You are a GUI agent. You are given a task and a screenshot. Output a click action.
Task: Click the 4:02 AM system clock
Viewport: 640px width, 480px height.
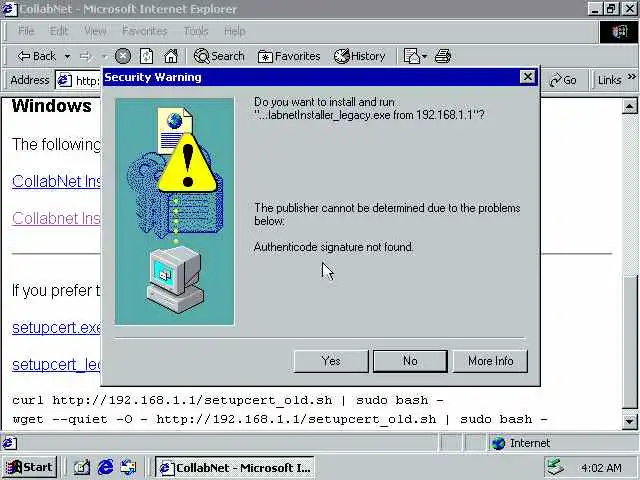pos(601,468)
